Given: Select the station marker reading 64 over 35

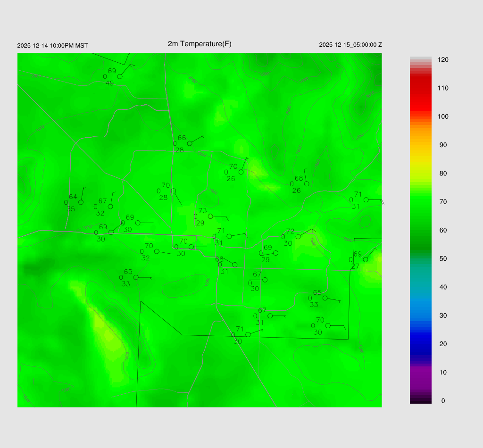Looking at the screenshot, I should tap(81, 202).
